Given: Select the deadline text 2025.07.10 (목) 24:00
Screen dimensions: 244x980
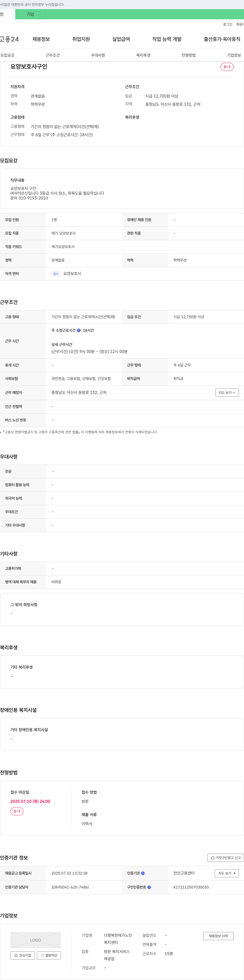Looking at the screenshot, I should [x=30, y=801].
